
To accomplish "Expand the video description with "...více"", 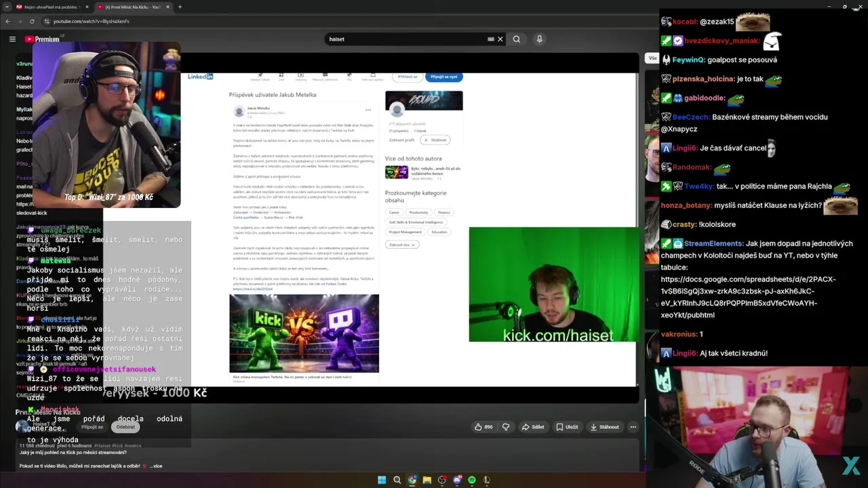I will click(x=156, y=466).
